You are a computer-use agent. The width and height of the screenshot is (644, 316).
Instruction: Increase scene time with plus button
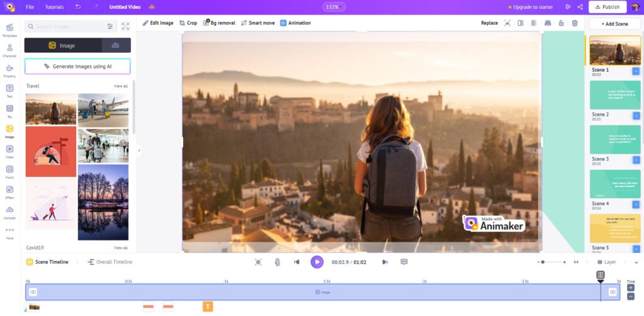coord(631,288)
